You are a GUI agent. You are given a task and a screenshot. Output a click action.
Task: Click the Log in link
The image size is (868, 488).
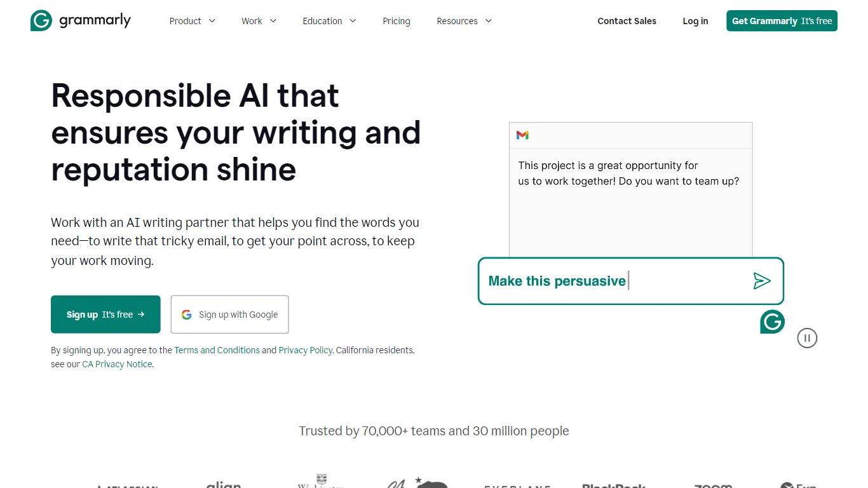695,21
